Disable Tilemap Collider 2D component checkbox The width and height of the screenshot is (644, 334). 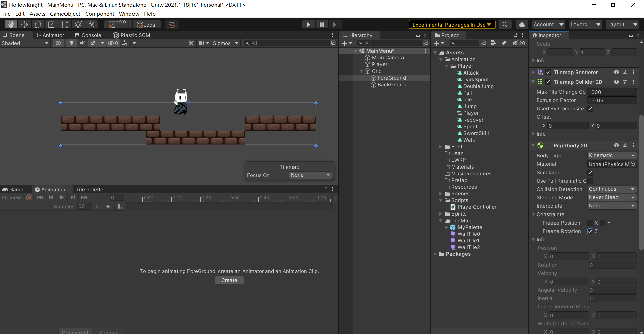point(548,82)
